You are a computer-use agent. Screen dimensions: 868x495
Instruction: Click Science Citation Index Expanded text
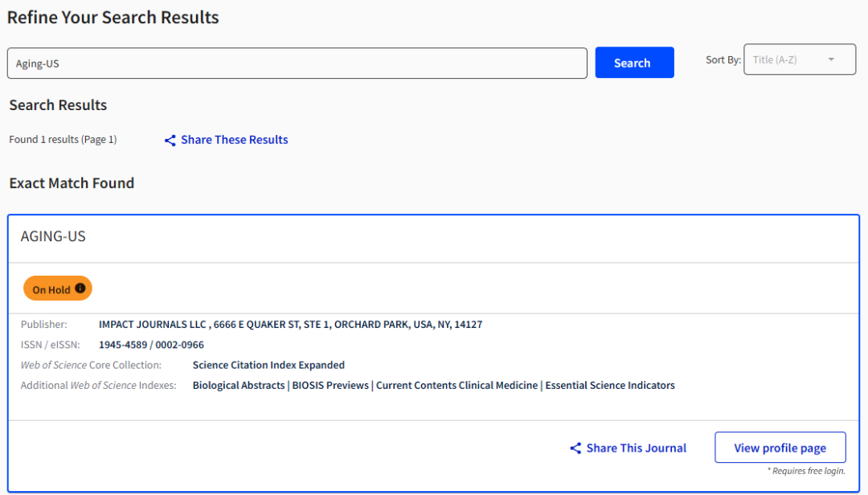click(x=268, y=365)
